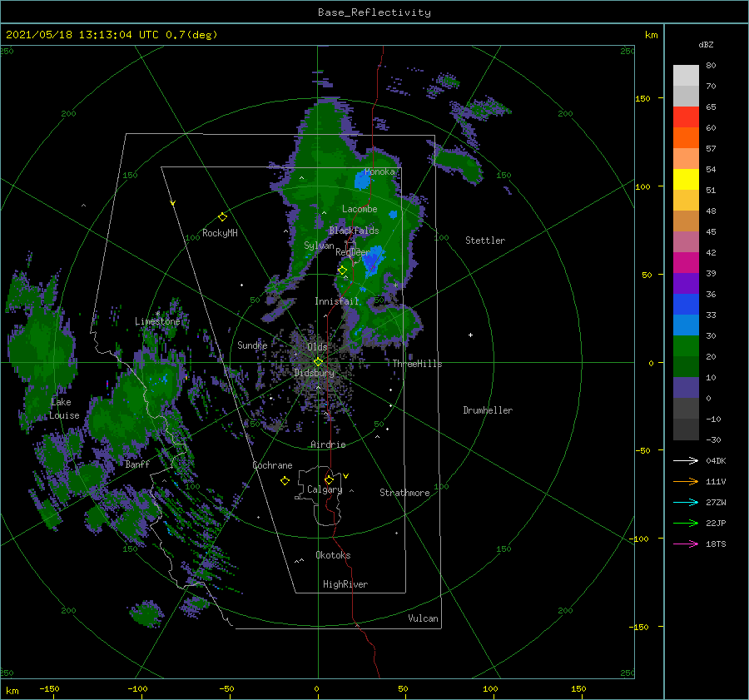This screenshot has width=749, height=700.
Task: Click asterisk marker above Limestone label
Action: [x=157, y=314]
